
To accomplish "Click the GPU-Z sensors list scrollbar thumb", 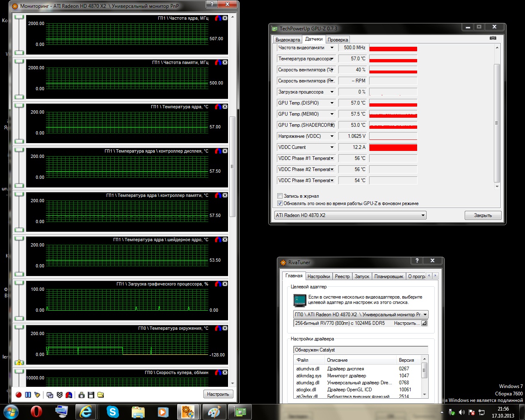I will tap(497, 123).
